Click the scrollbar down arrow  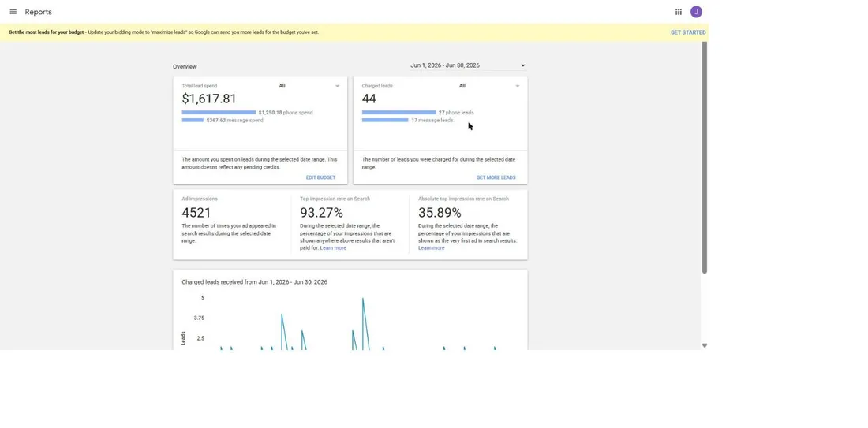704,345
